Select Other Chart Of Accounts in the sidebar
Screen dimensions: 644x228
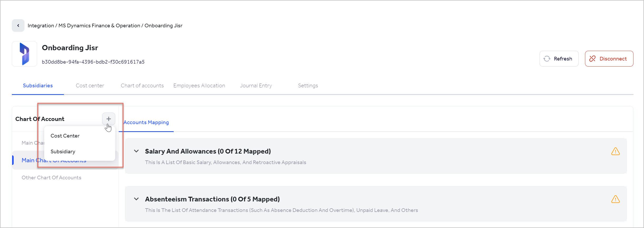coord(51,177)
